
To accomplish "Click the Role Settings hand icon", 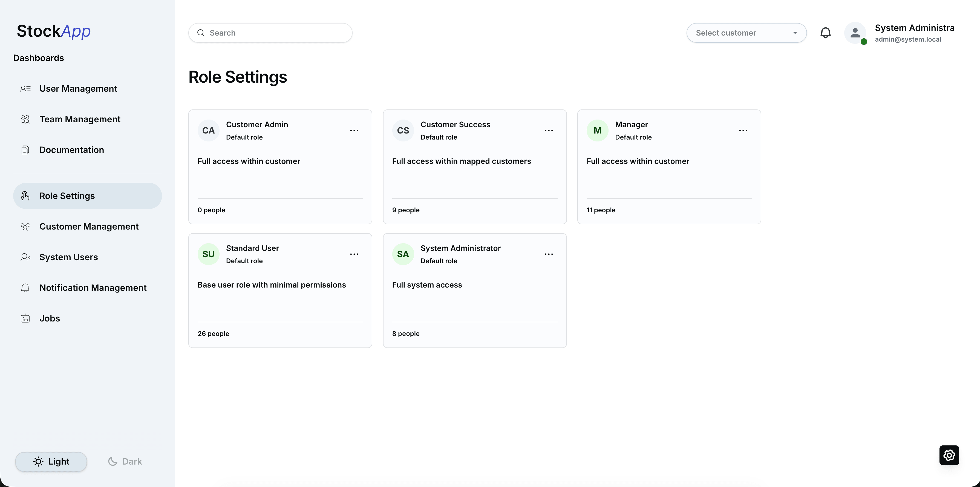I will (x=25, y=196).
